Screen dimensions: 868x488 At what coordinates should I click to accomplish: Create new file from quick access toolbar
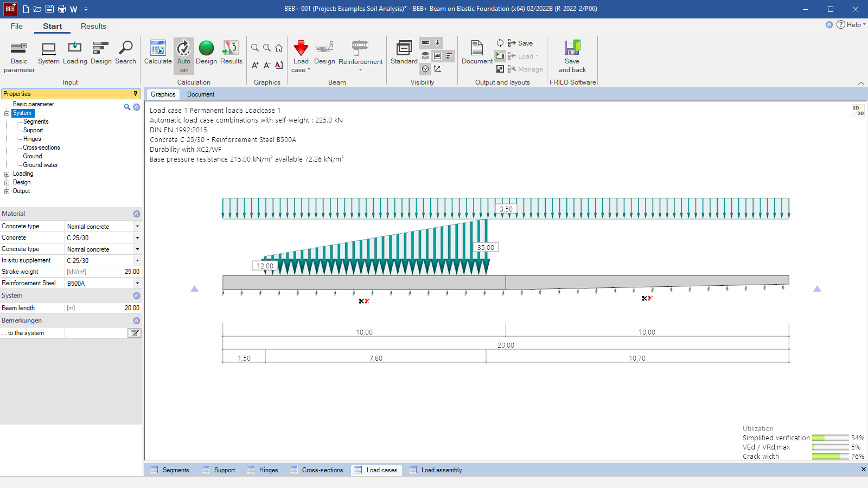tap(25, 9)
